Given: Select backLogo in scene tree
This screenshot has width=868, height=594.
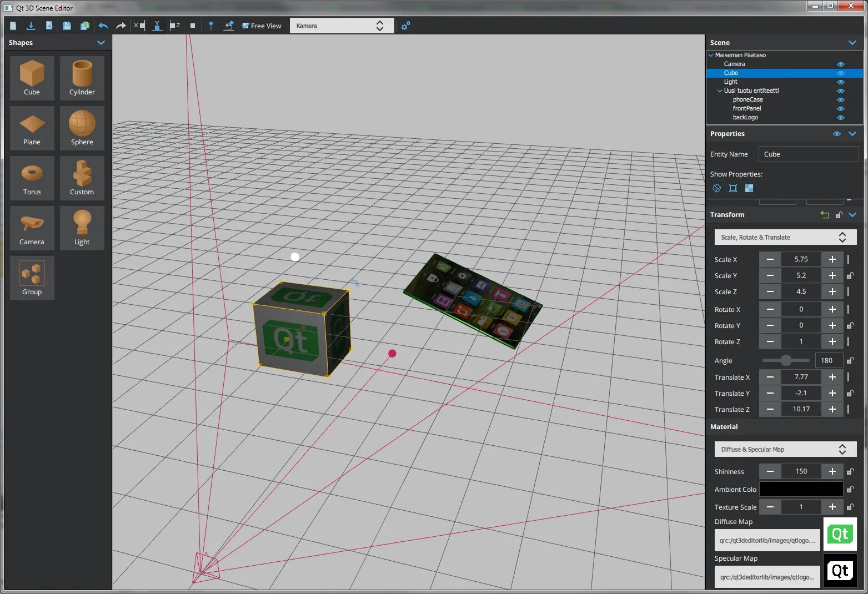Looking at the screenshot, I should [x=745, y=118].
